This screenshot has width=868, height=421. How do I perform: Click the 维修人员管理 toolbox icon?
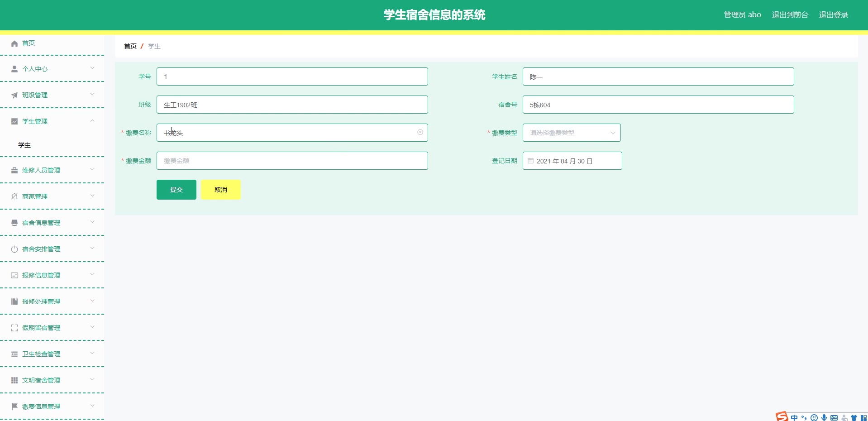coord(14,170)
